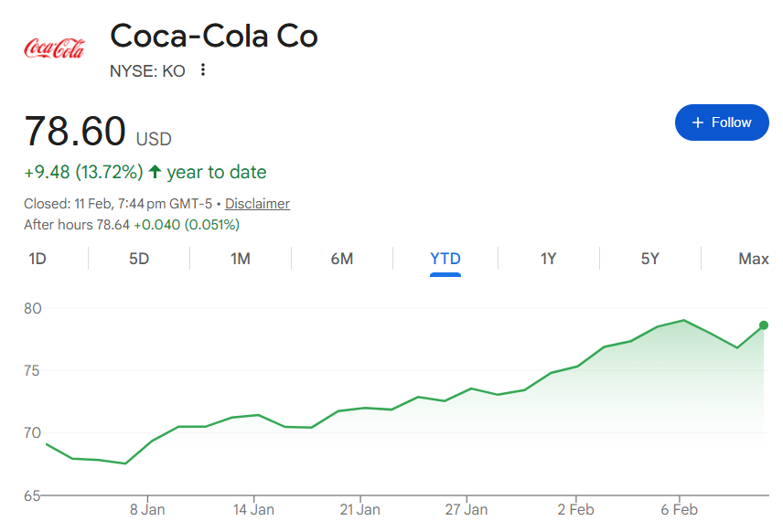The height and width of the screenshot is (532, 783).
Task: Click the plus icon inside the Follow button
Action: click(x=699, y=122)
